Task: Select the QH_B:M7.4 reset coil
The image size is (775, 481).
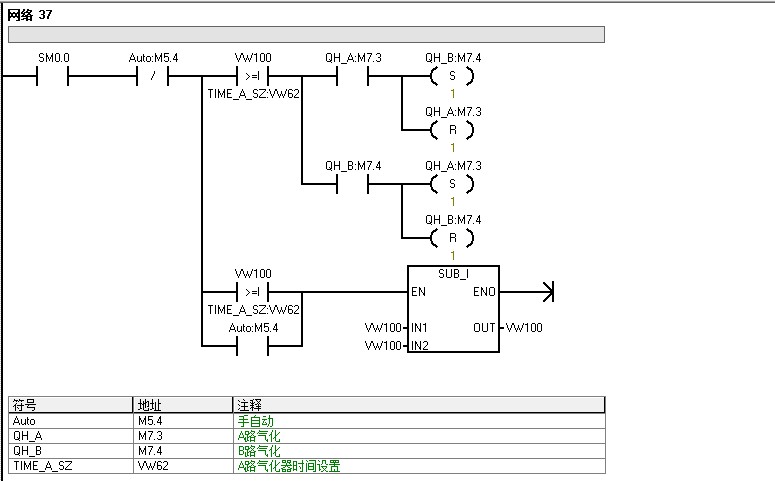Action: (x=452, y=238)
